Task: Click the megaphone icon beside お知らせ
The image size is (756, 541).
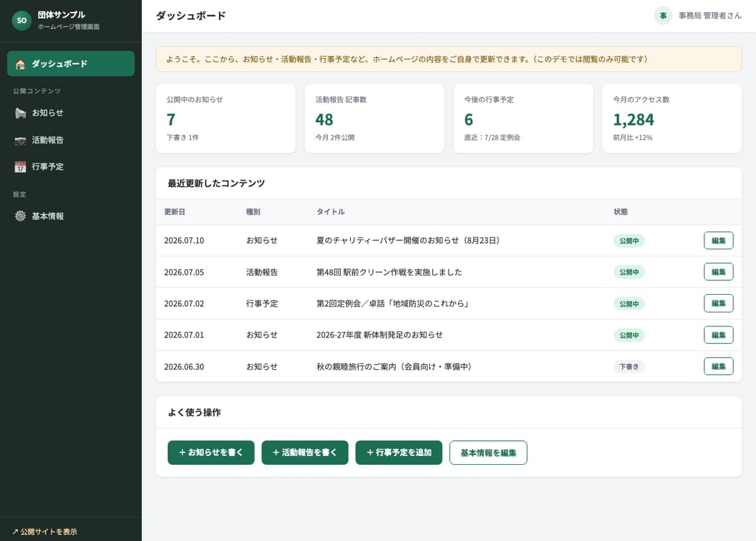Action: pos(20,113)
